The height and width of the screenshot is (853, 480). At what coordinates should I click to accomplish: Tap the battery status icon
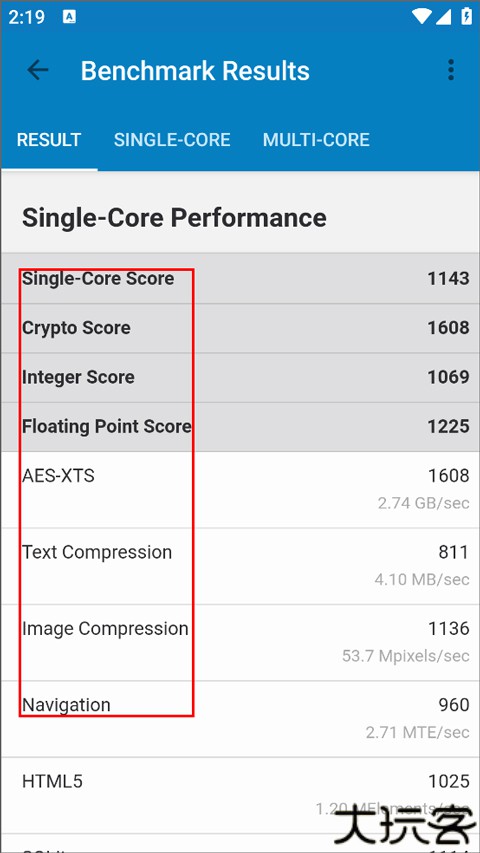pyautogui.click(x=466, y=17)
